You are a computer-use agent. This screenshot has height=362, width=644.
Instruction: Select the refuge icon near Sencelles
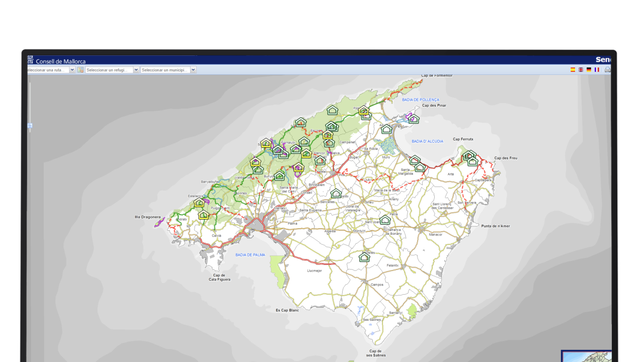click(336, 194)
